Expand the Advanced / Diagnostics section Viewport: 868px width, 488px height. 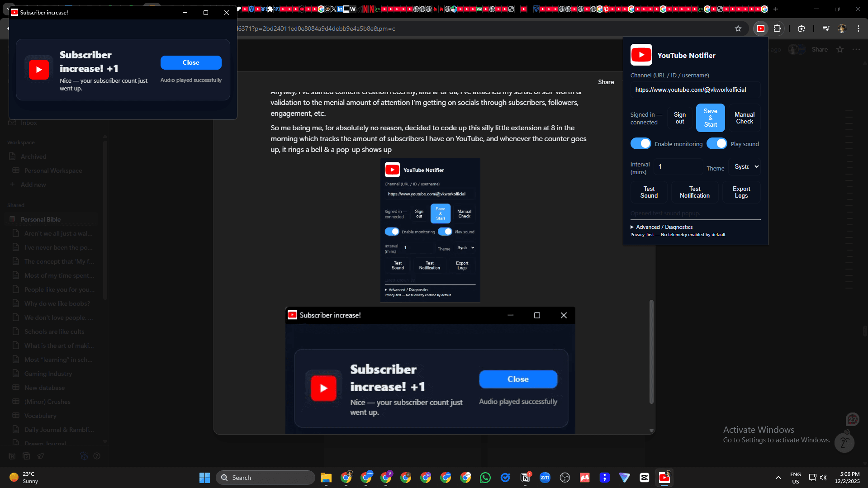coord(661,227)
